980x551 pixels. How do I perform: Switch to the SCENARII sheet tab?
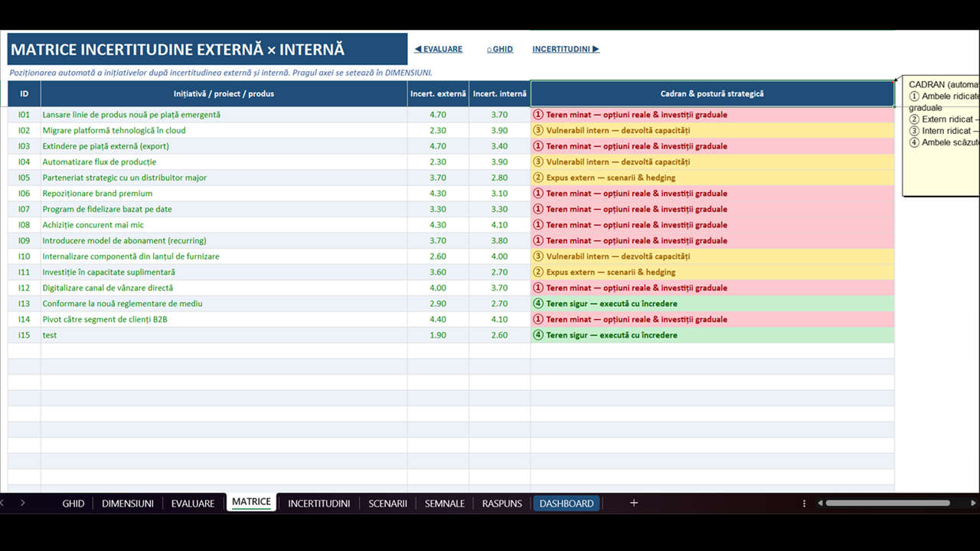pyautogui.click(x=387, y=503)
